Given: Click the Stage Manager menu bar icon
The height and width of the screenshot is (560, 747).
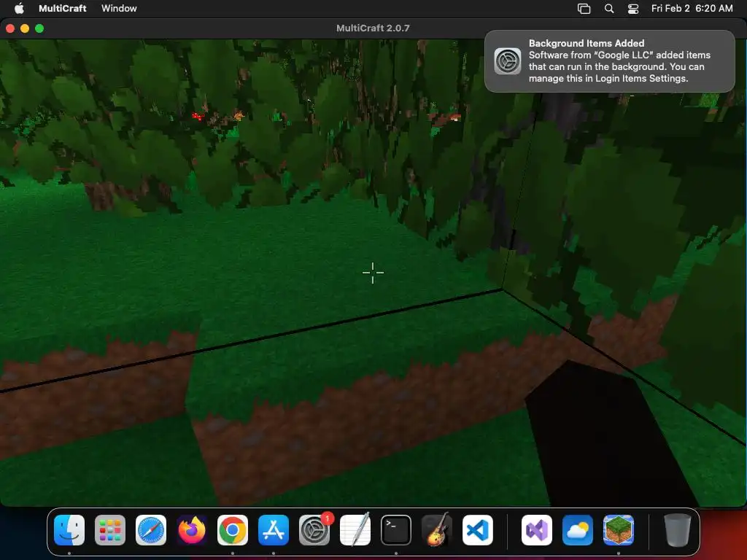Looking at the screenshot, I should 584,9.
